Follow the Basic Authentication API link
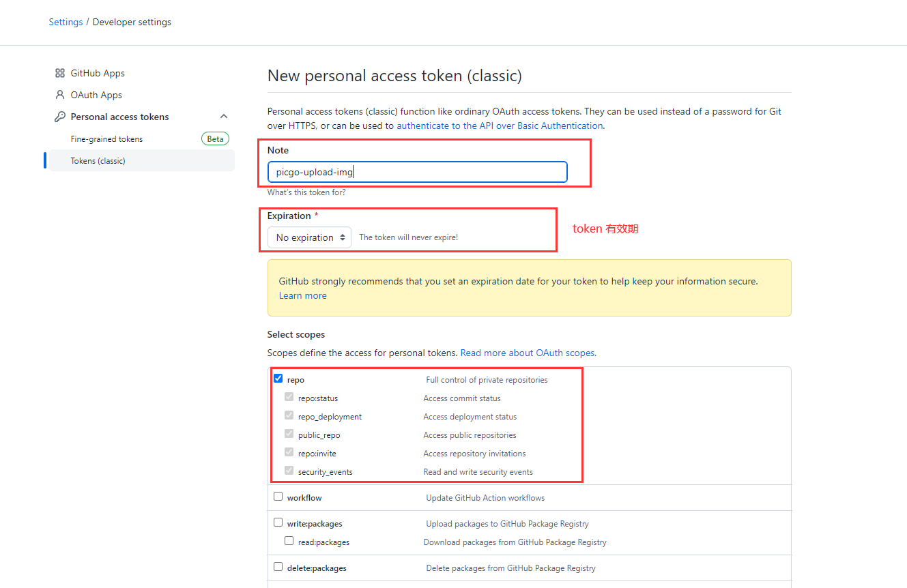Viewport: 907px width, 588px height. (500, 126)
